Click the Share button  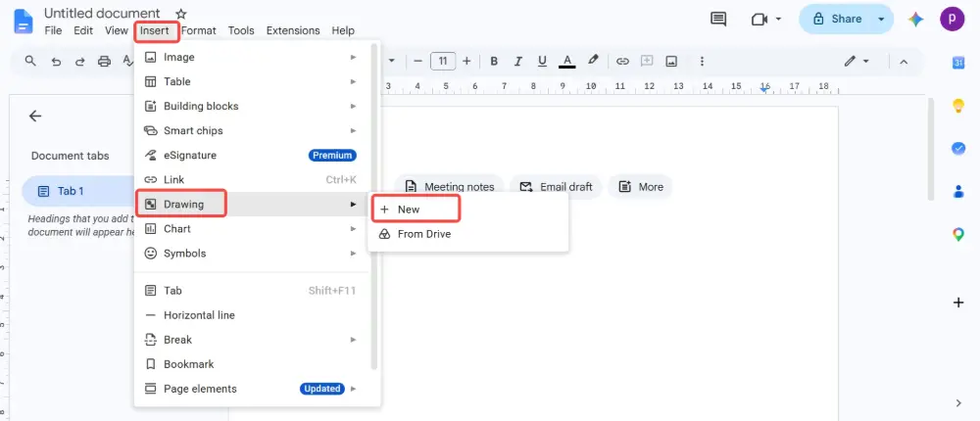(836, 20)
